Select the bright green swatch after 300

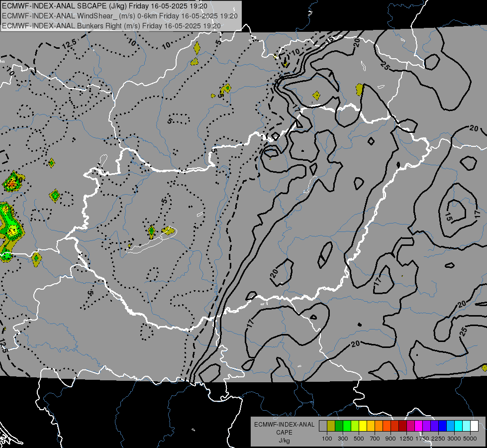[x=347, y=426]
